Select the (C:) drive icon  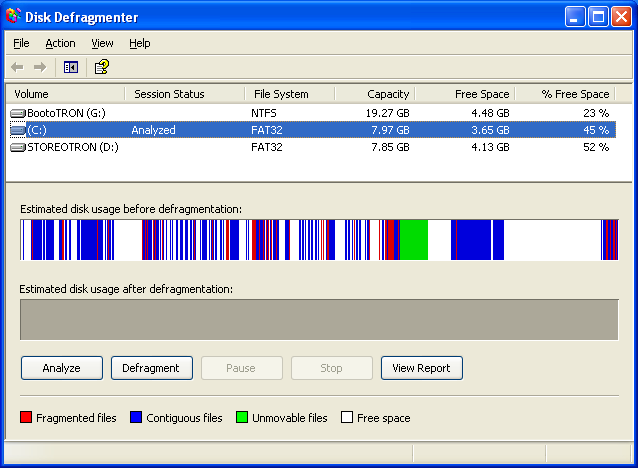pyautogui.click(x=18, y=130)
